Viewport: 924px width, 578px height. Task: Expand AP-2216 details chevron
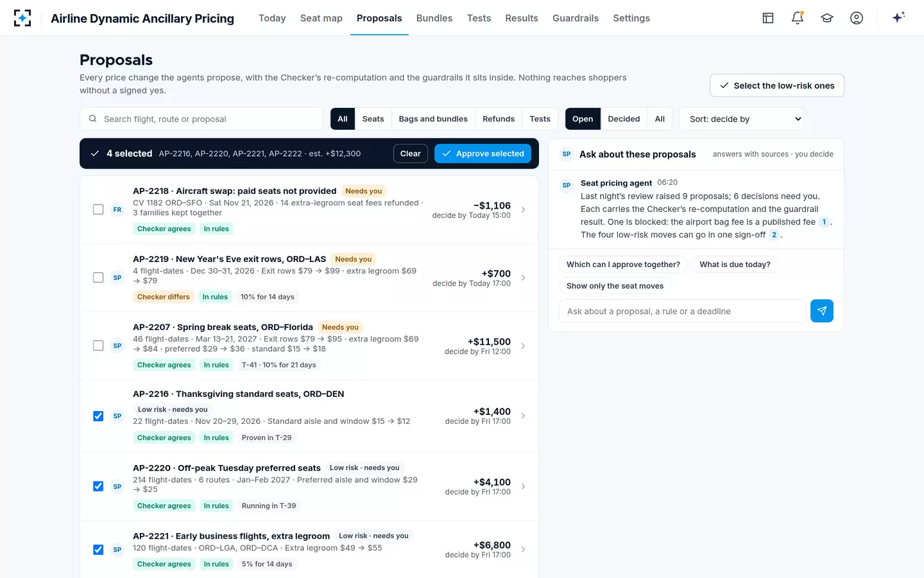(x=523, y=416)
